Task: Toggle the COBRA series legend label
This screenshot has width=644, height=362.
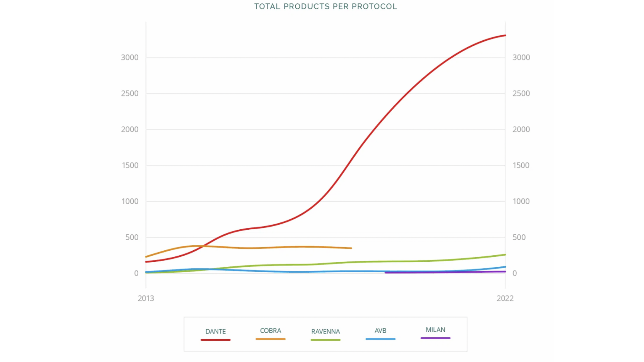Action: (271, 331)
